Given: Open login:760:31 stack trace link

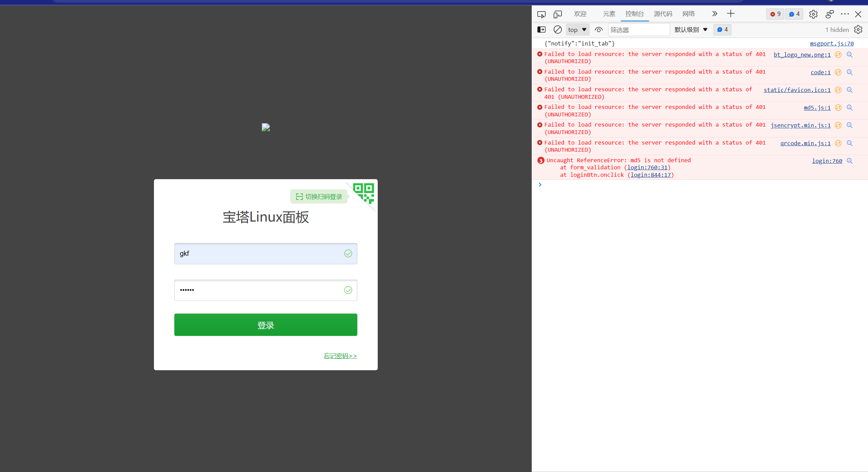Looking at the screenshot, I should point(647,167).
